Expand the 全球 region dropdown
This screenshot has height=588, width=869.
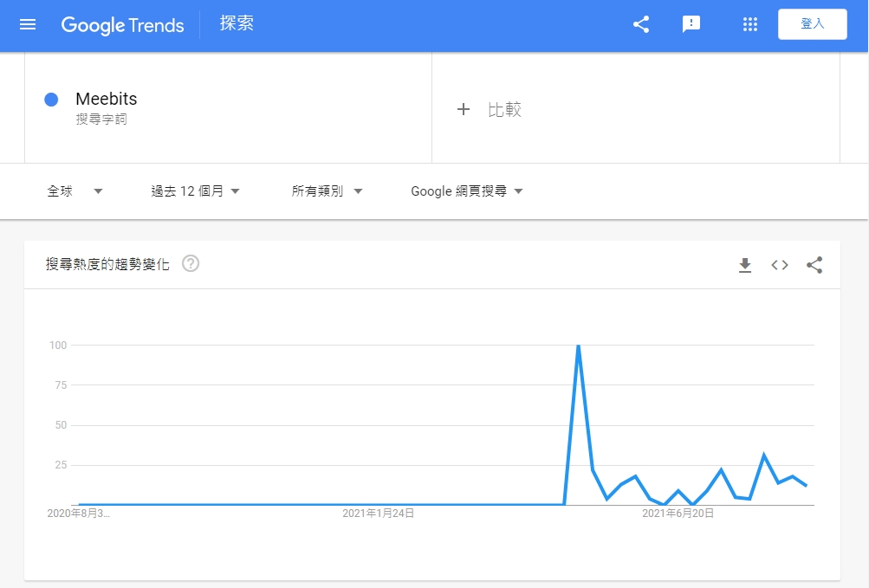(x=75, y=191)
